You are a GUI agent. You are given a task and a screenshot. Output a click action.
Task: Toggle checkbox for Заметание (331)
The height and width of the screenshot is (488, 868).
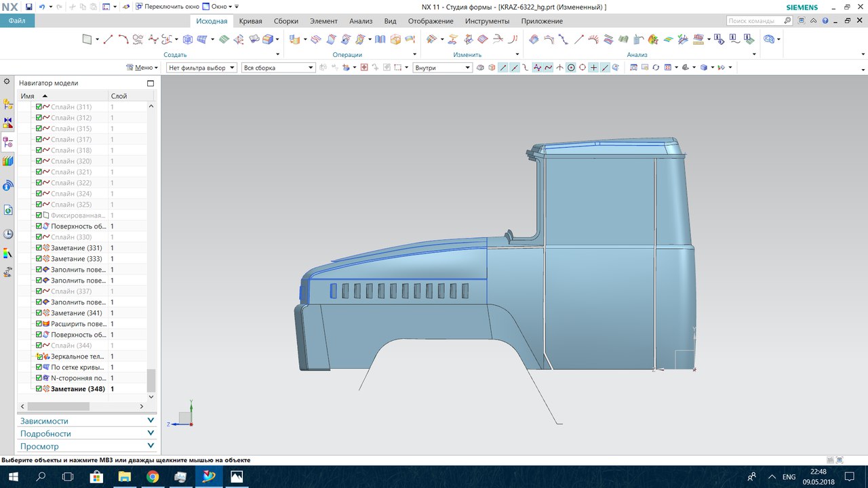pos(39,248)
